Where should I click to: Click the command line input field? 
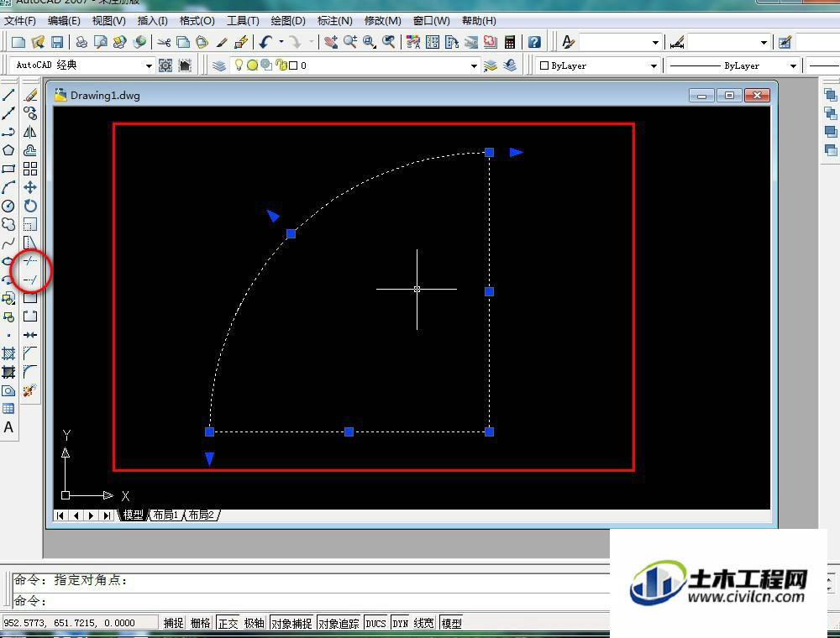click(x=311, y=601)
